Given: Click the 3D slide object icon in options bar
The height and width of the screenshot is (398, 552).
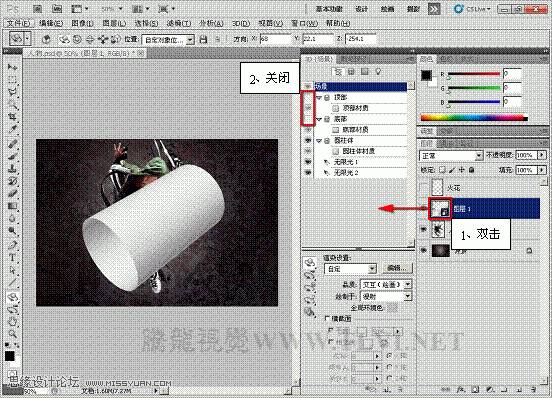Looking at the screenshot, I should (x=102, y=39).
